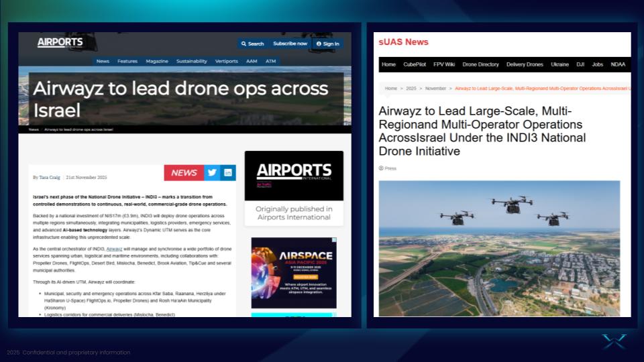Click the Airports International header logo
Viewport: 644px width, 362px height.
(x=60, y=42)
